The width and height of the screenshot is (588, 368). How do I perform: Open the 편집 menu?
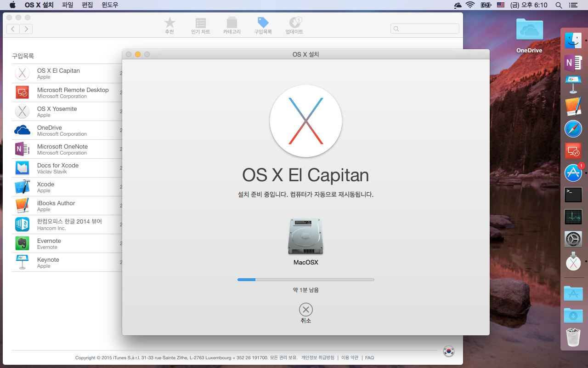(x=87, y=5)
